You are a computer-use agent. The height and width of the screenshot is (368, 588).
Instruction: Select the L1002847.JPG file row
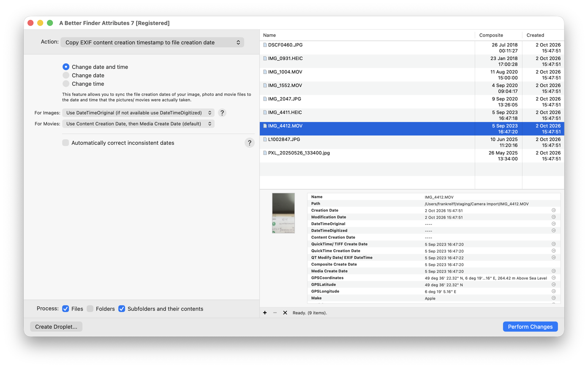click(412, 142)
